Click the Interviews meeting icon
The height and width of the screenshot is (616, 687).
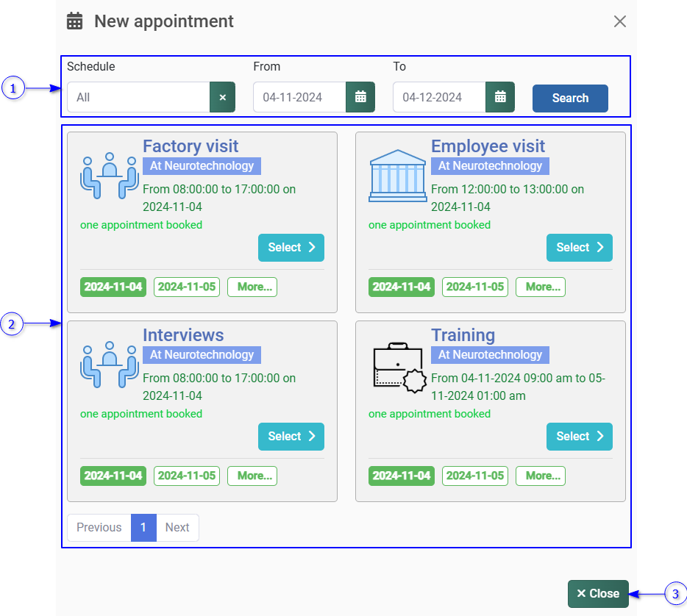tap(110, 365)
